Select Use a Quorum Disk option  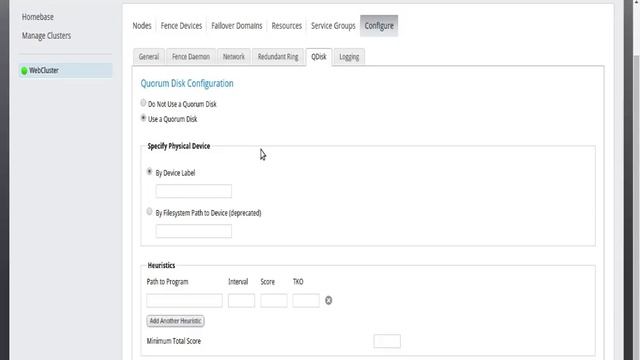[143, 118]
